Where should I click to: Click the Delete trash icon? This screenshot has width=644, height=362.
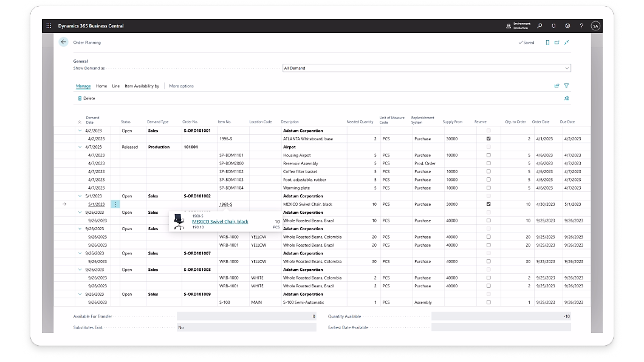[x=80, y=98]
